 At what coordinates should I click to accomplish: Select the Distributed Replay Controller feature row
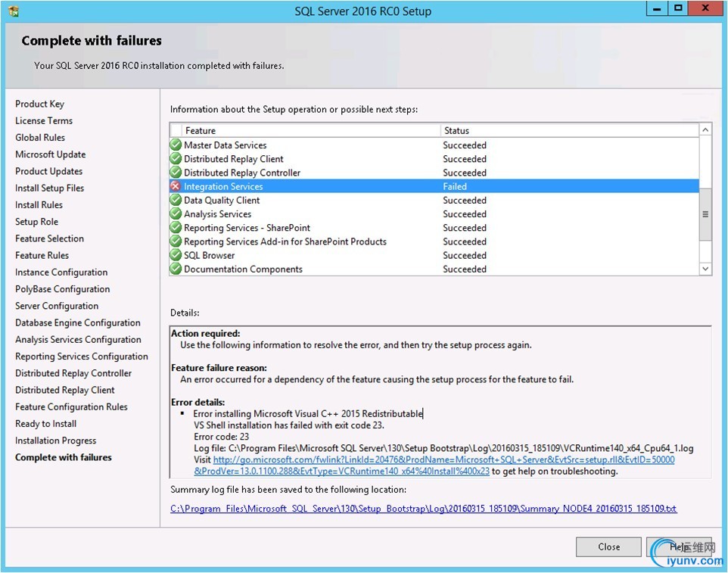point(434,173)
